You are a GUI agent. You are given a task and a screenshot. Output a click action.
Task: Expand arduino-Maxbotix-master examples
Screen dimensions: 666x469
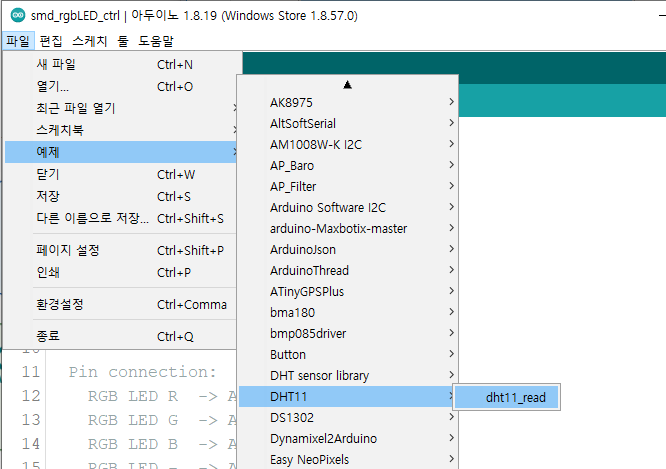pos(347,229)
